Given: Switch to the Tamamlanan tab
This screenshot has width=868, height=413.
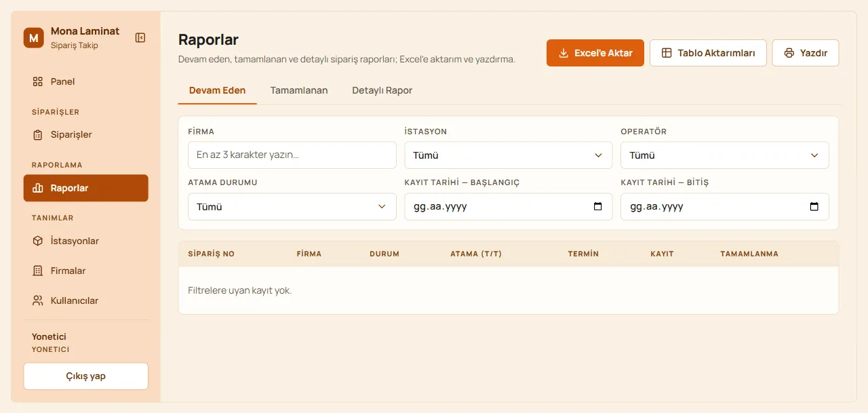Looking at the screenshot, I should click(299, 90).
